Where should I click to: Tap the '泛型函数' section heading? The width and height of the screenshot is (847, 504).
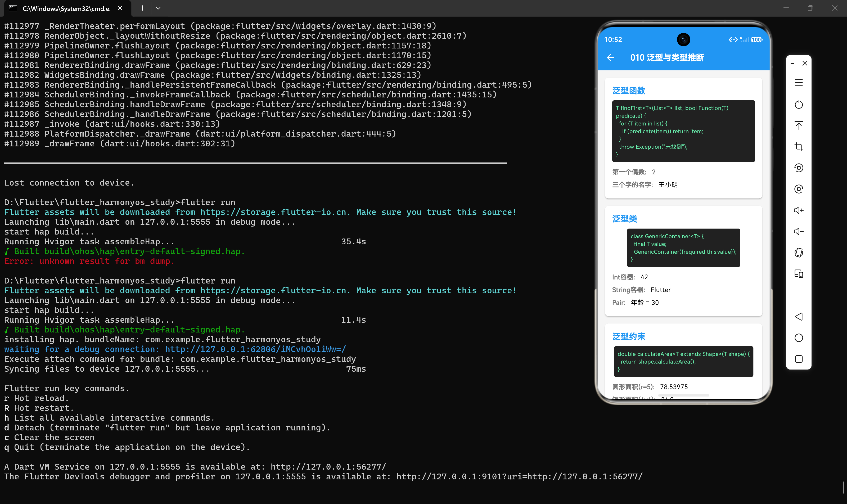(x=629, y=91)
